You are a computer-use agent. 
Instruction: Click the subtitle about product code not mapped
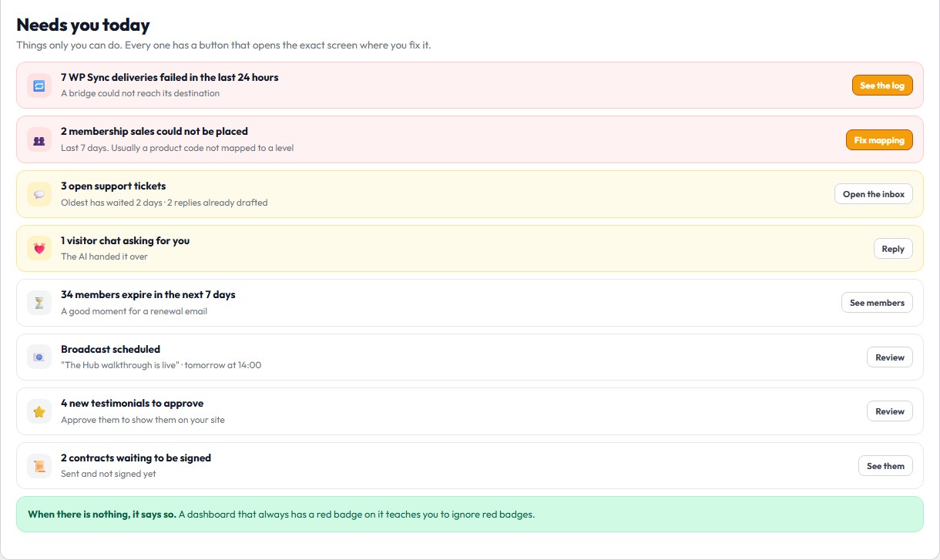pyautogui.click(x=177, y=148)
